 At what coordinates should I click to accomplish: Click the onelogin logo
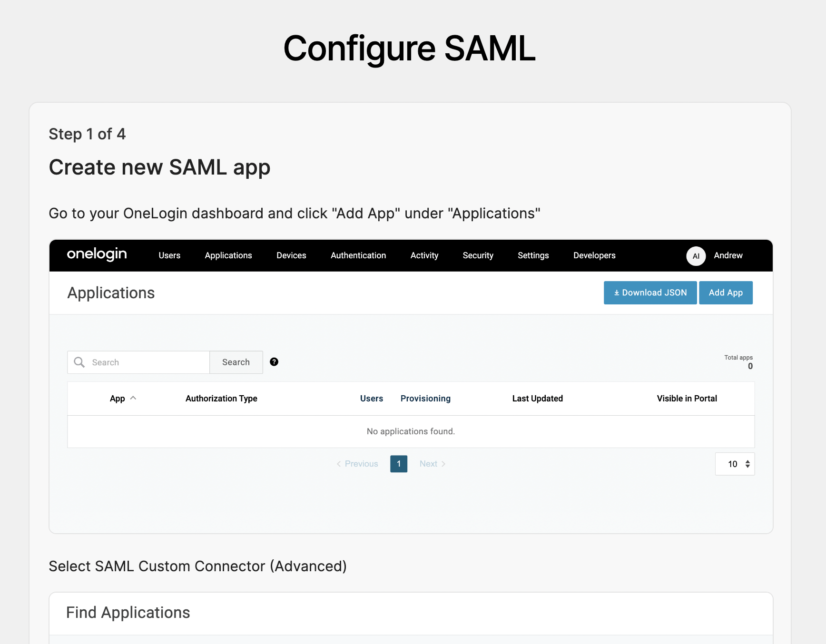coord(97,255)
